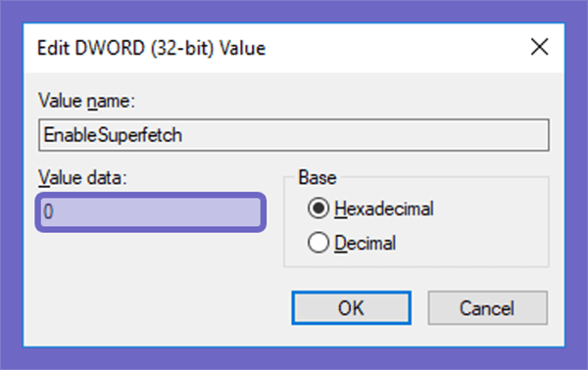Click the EnableSuperfetch text
This screenshot has width=588, height=370.
pyautogui.click(x=113, y=135)
